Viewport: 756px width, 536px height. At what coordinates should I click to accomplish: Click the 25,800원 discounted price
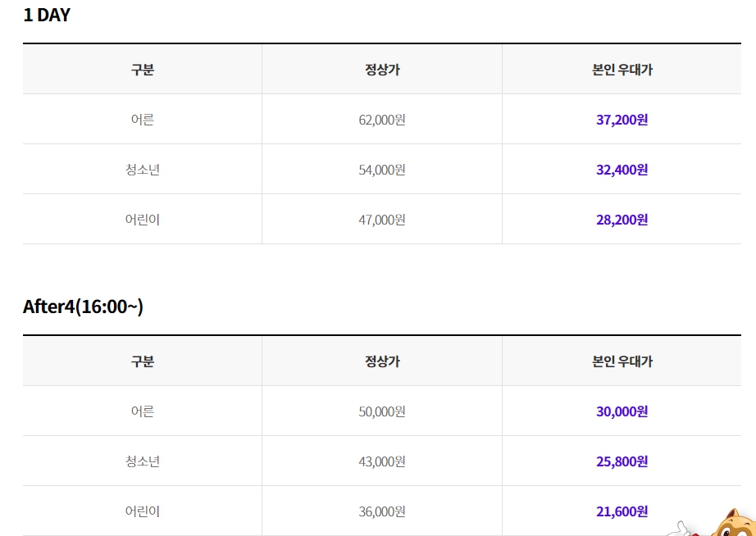point(622,461)
